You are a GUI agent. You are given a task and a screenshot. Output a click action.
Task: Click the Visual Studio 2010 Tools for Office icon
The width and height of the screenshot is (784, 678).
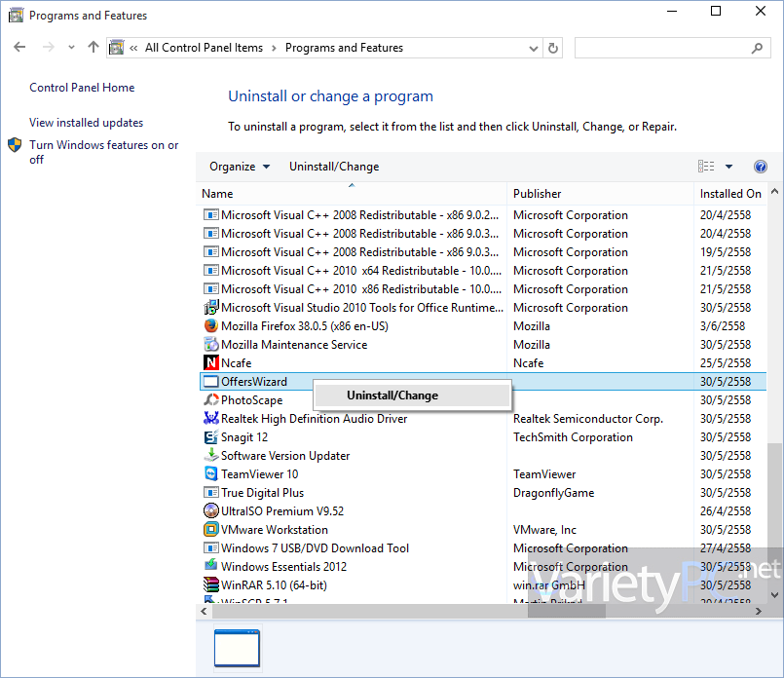tap(211, 308)
